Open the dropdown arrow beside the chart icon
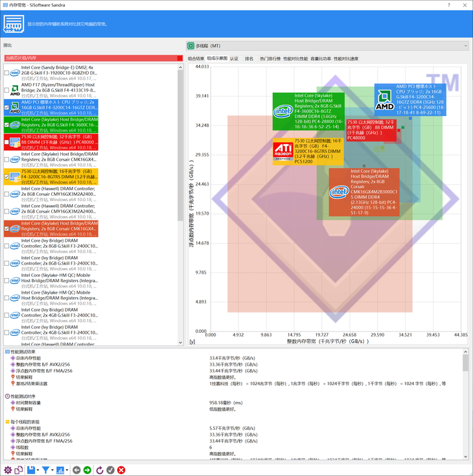 [67, 470]
